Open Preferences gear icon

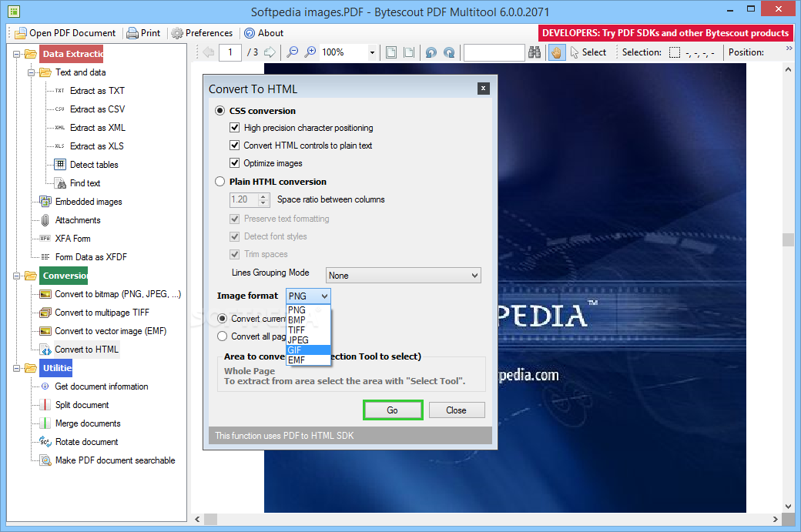[x=177, y=33]
